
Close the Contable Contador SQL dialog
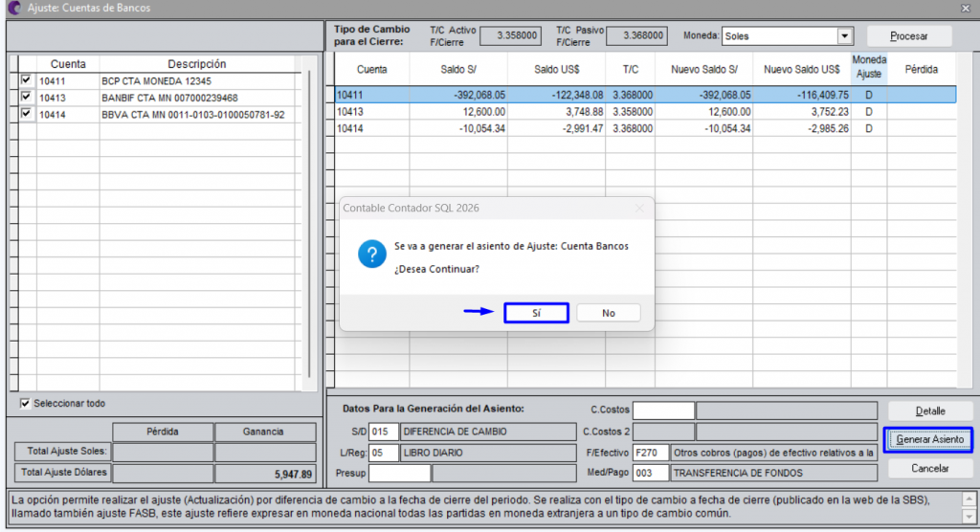639,209
